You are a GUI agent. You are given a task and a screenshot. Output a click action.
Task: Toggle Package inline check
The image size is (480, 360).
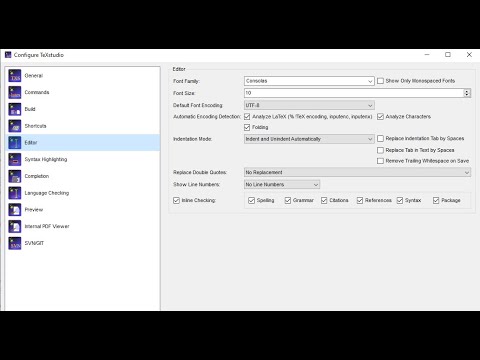(436, 200)
